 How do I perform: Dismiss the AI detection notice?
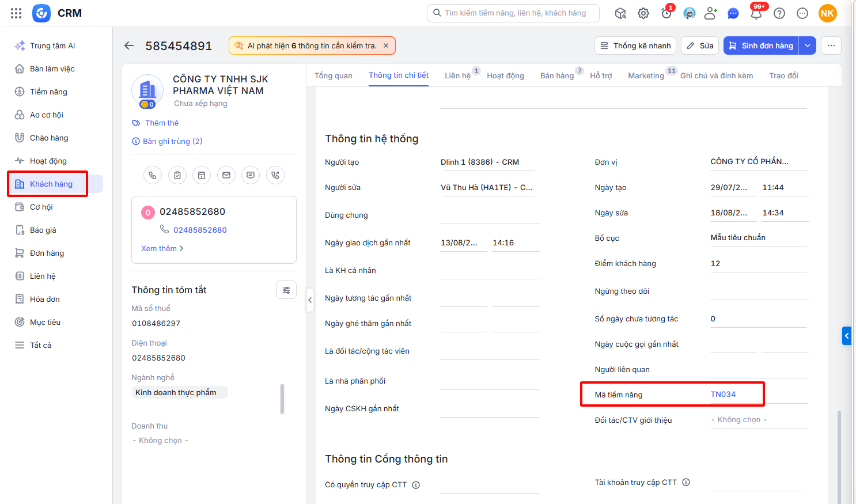[386, 46]
